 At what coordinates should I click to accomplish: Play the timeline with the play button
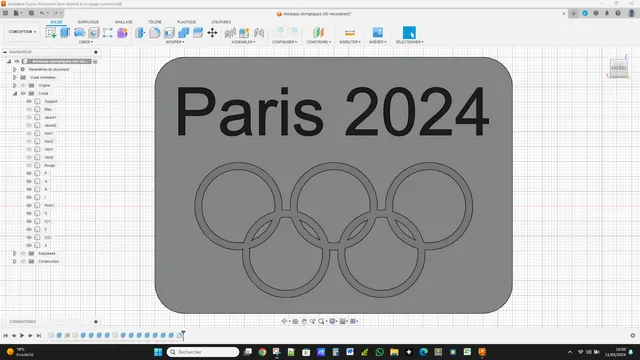(x=22, y=336)
